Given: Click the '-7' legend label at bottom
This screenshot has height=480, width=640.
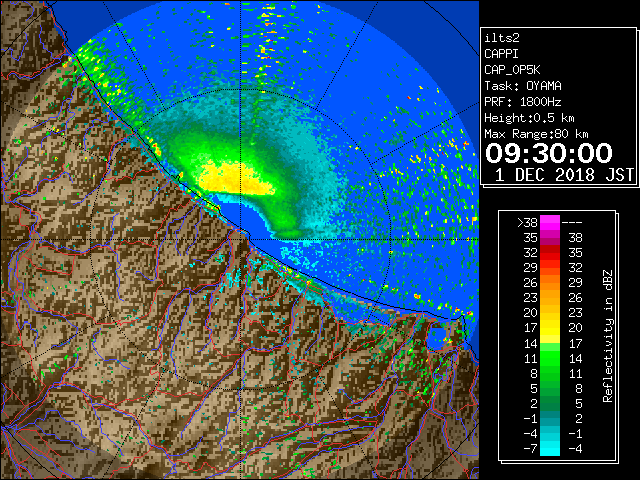Looking at the screenshot, I should pos(530,449).
